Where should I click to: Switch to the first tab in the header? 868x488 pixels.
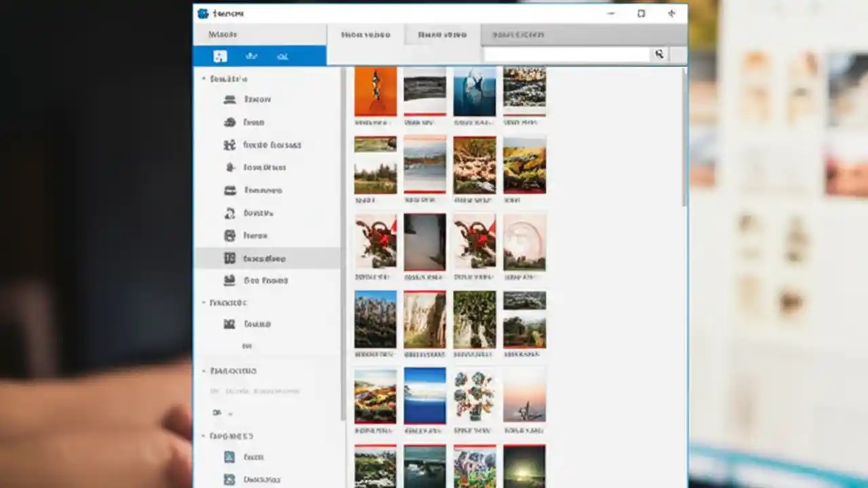tap(366, 35)
